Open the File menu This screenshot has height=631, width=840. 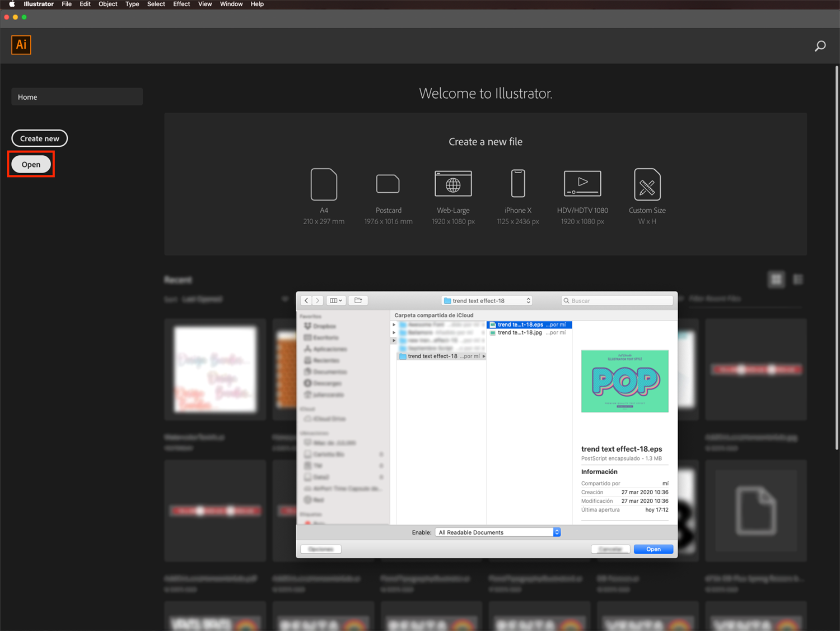(67, 4)
